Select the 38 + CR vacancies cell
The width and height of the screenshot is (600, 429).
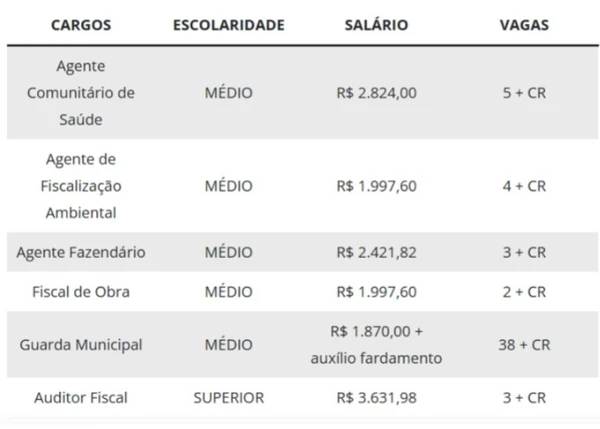pos(524,344)
